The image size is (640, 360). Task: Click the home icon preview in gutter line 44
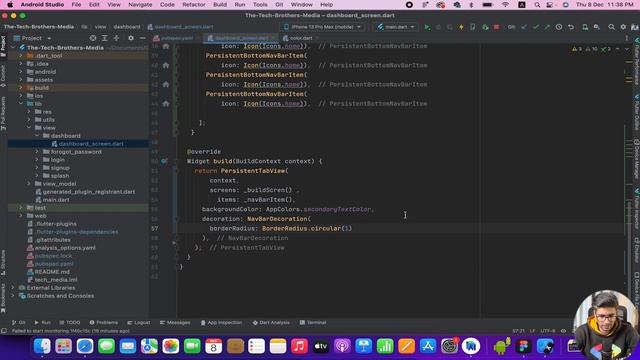166,104
